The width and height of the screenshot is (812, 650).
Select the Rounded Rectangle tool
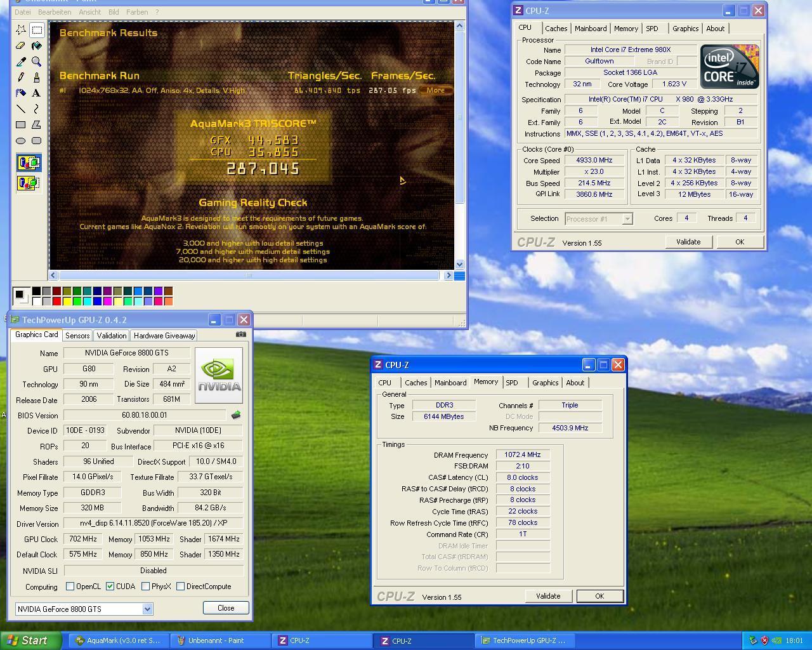(x=37, y=141)
